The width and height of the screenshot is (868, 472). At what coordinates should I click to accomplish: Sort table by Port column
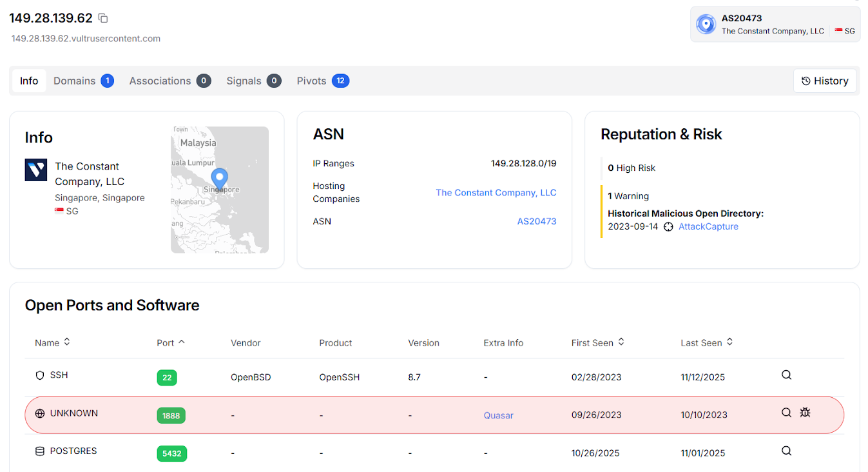coord(182,342)
